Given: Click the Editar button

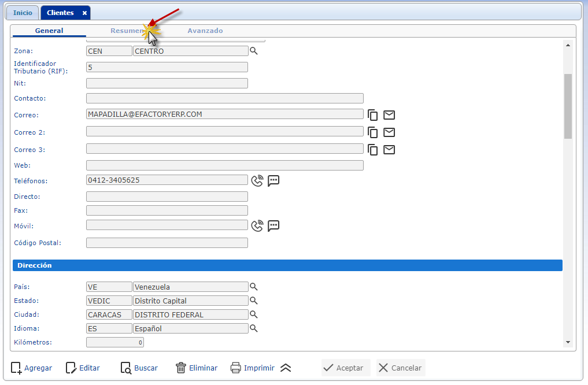Looking at the screenshot, I should (83, 368).
